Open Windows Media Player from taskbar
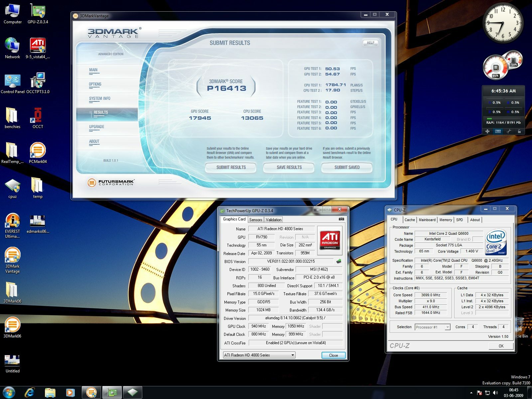The width and height of the screenshot is (532, 399). [70, 393]
